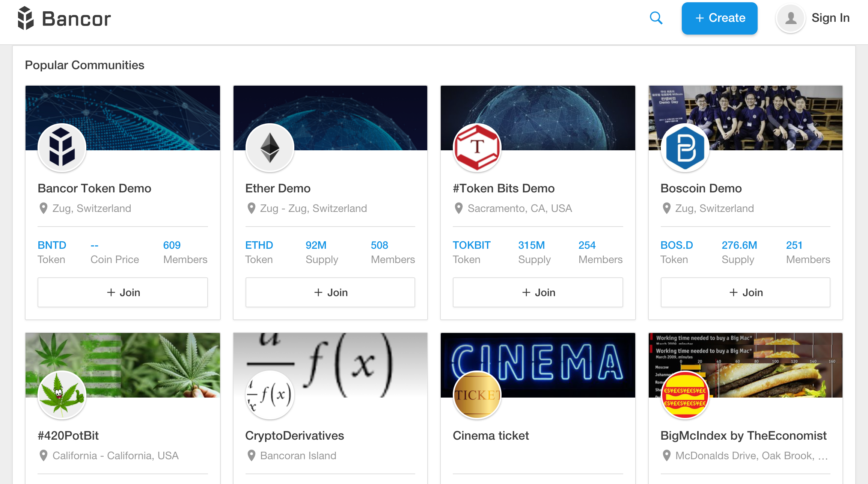Click the 609 members count
Viewport: 868px width, 484px height.
(x=172, y=245)
